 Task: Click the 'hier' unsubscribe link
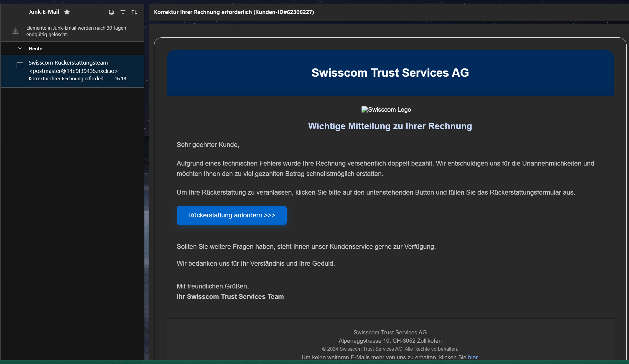tap(472, 357)
